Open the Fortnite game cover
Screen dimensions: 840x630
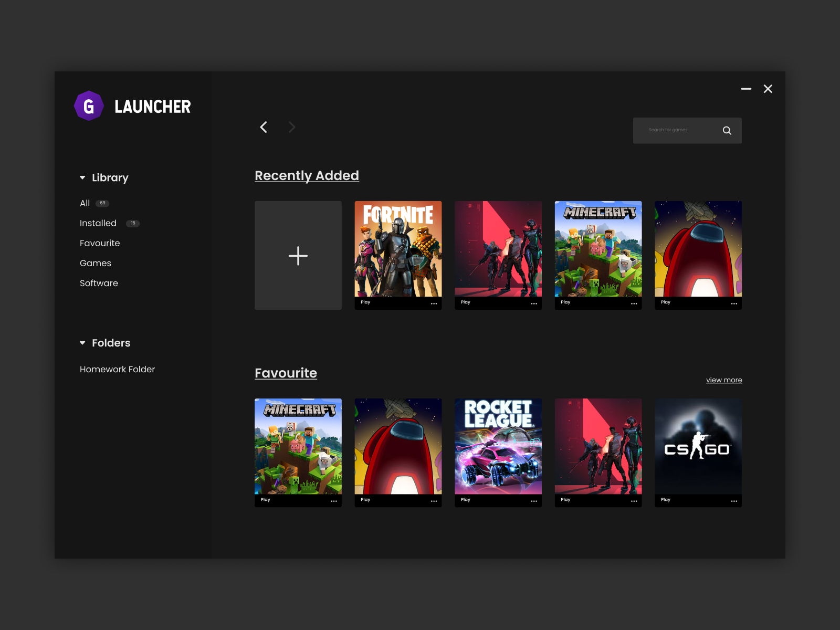point(398,249)
